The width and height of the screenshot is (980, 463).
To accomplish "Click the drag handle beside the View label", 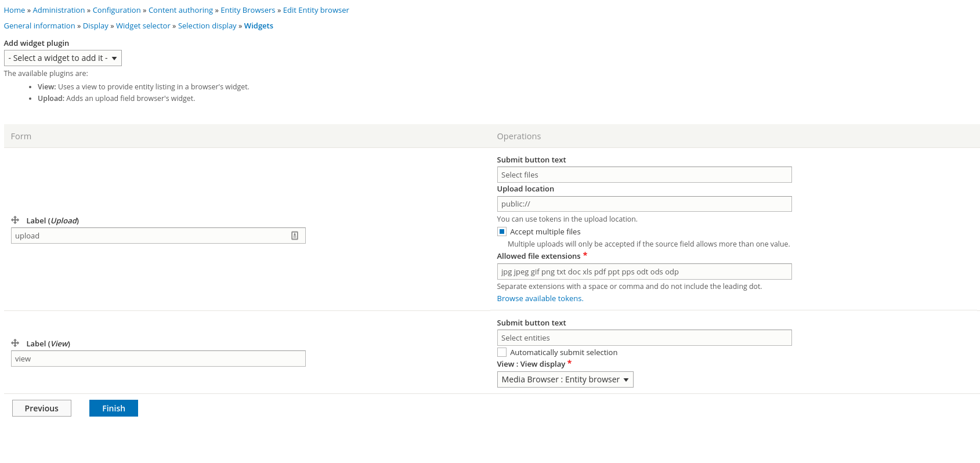I will [x=15, y=343].
